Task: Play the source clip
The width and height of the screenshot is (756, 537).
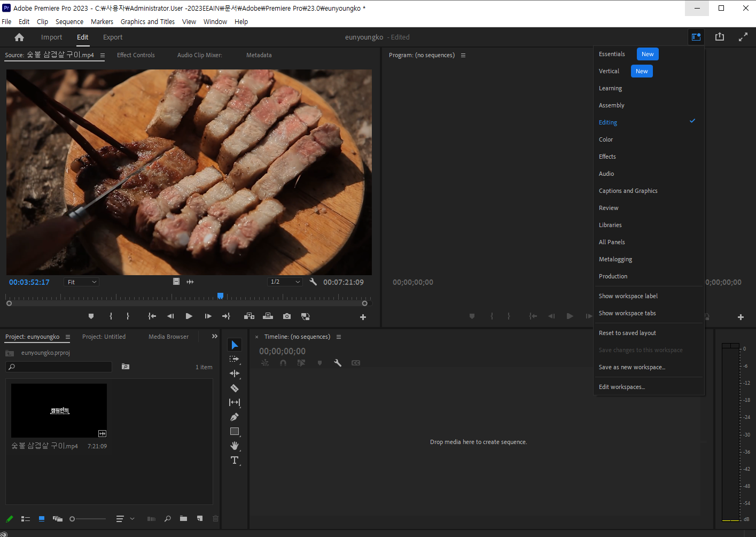Action: click(189, 316)
